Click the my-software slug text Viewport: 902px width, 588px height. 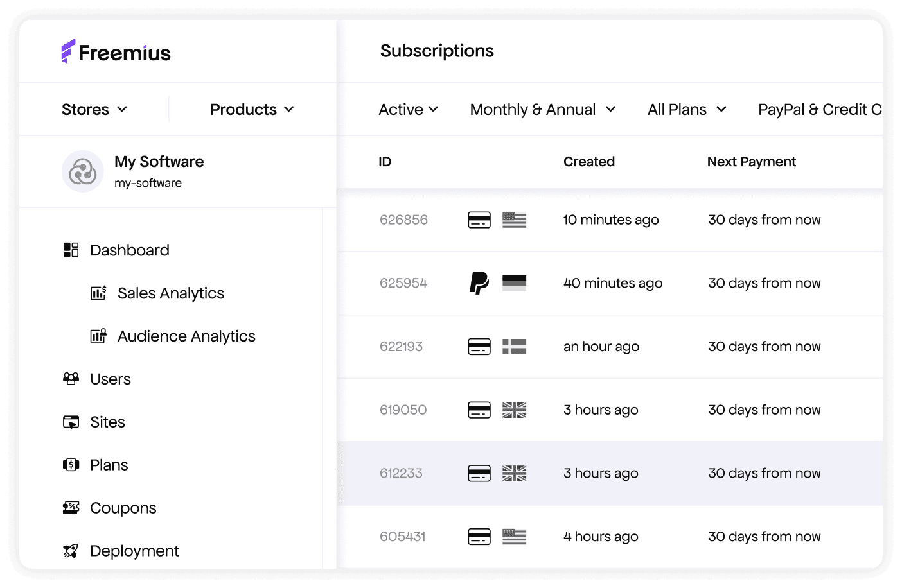point(148,183)
